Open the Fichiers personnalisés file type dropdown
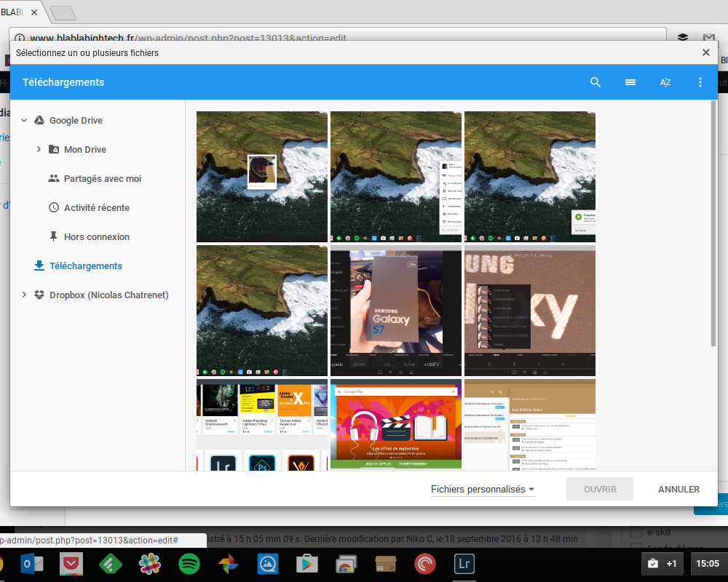This screenshot has width=728, height=582. (483, 489)
